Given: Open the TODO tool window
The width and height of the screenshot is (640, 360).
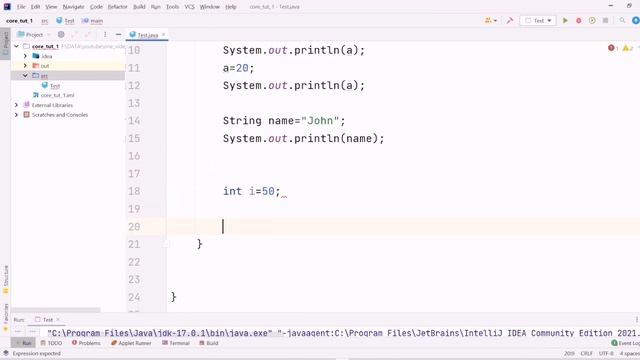Looking at the screenshot, I should pos(51,343).
